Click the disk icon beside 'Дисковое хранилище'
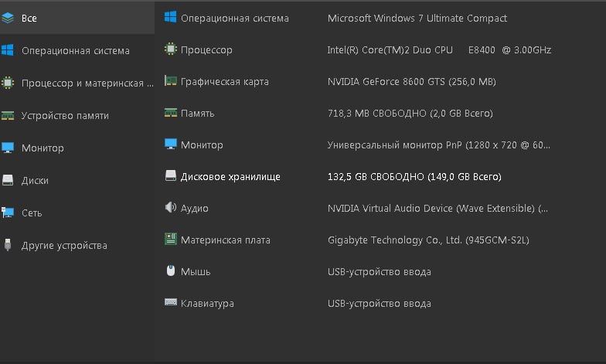Viewport: 606px width, 364px height. [x=170, y=175]
